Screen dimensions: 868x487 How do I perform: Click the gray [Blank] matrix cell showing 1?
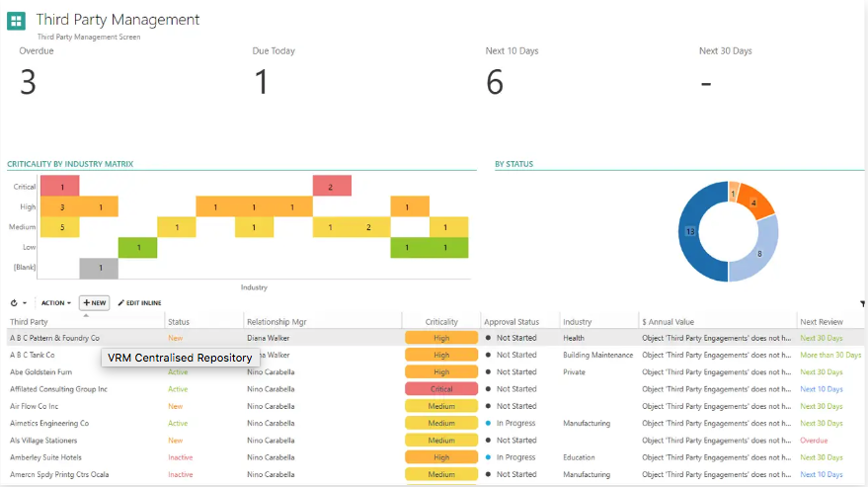(x=99, y=268)
